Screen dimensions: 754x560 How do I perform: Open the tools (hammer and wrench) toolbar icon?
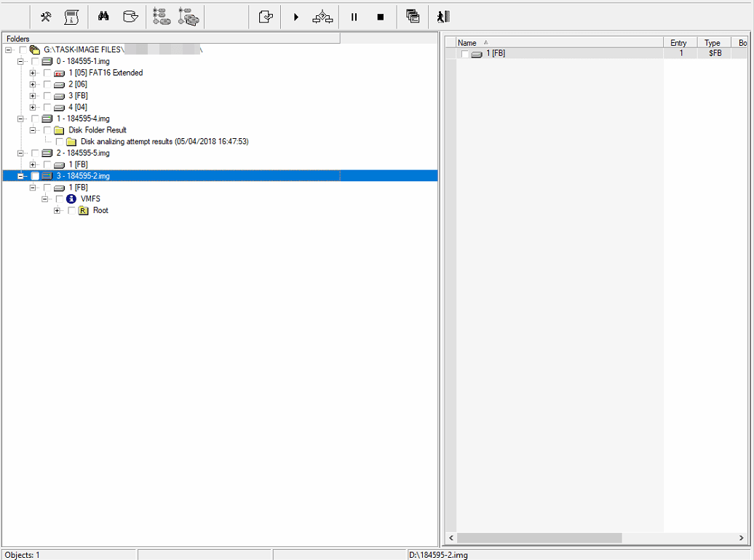[x=46, y=17]
